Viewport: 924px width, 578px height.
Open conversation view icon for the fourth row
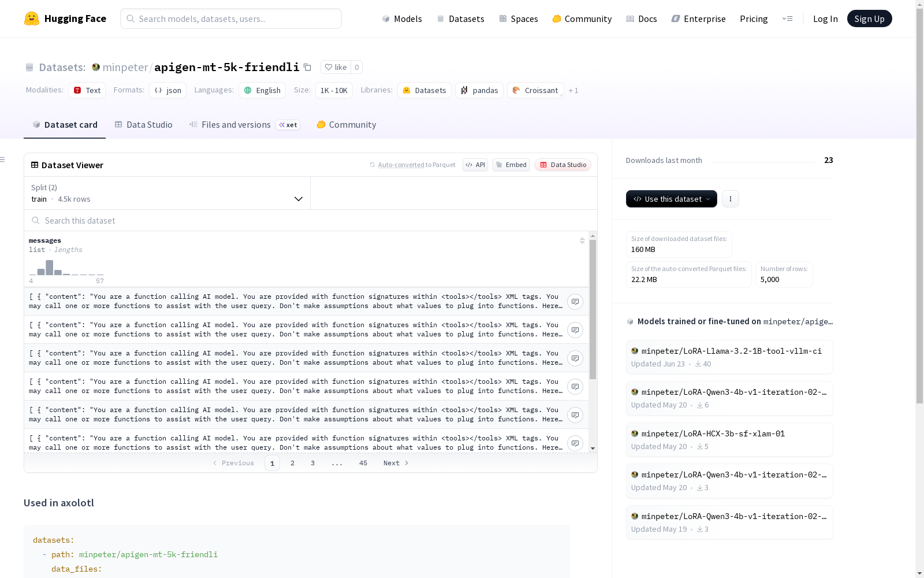point(575,387)
